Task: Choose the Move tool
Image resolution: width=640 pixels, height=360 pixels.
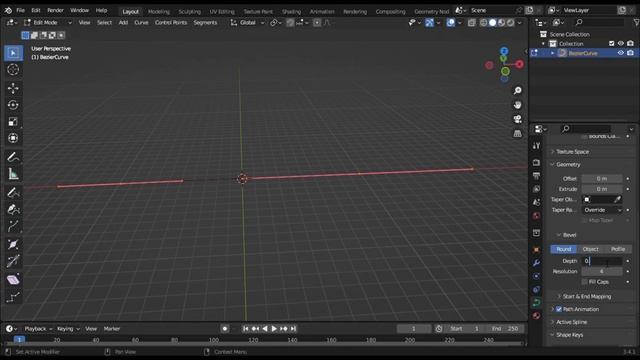Action: [13, 88]
